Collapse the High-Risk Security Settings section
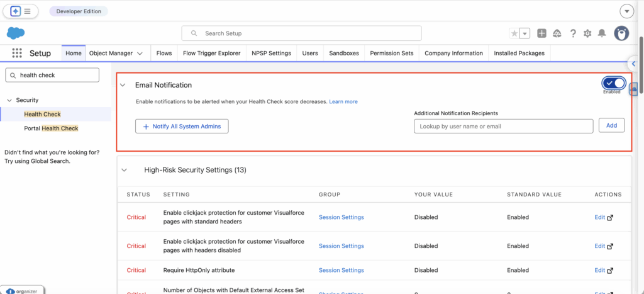This screenshot has width=644, height=294. pyautogui.click(x=125, y=170)
